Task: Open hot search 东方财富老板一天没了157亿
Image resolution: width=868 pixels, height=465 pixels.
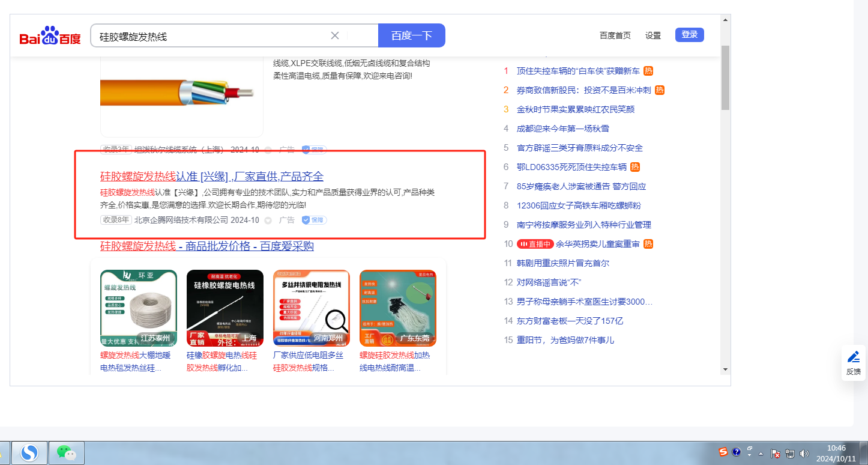Action: [x=570, y=321]
